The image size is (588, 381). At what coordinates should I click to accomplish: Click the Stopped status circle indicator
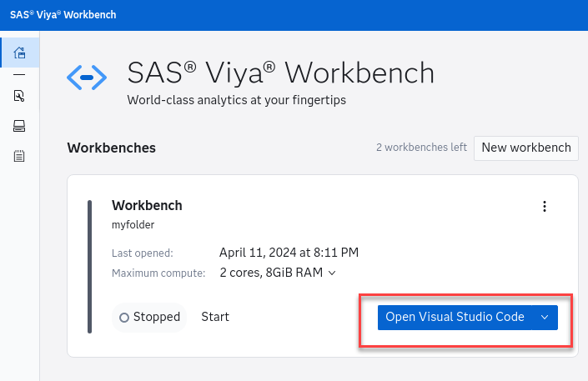pos(124,318)
